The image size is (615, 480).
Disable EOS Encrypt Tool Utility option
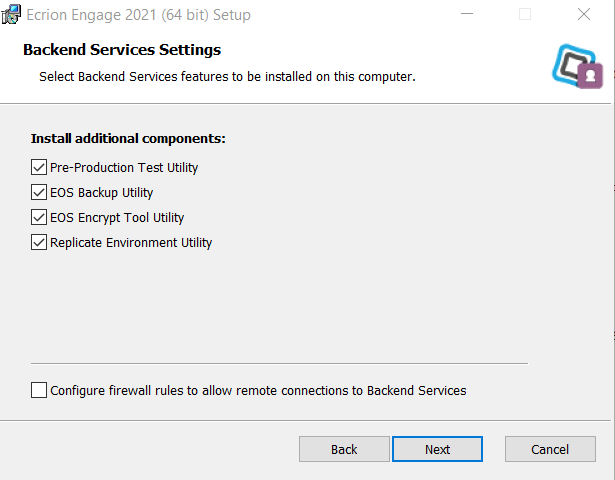point(39,217)
